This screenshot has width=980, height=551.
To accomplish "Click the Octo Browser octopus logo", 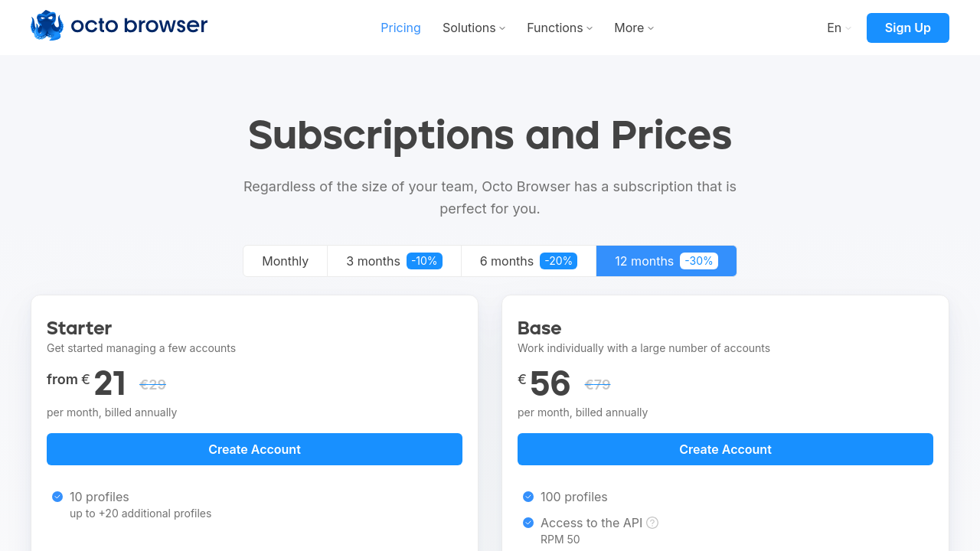I will tap(47, 26).
